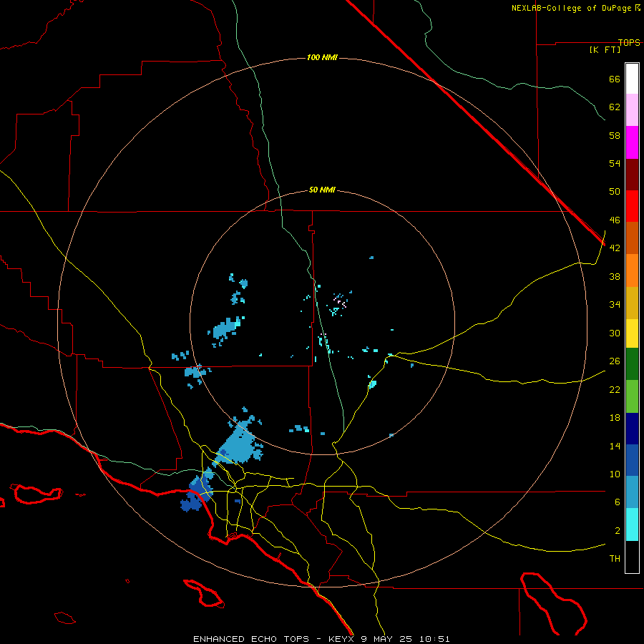Screen dimensions: 644x644
Task: Click the TH threshold label
Action: coord(615,559)
